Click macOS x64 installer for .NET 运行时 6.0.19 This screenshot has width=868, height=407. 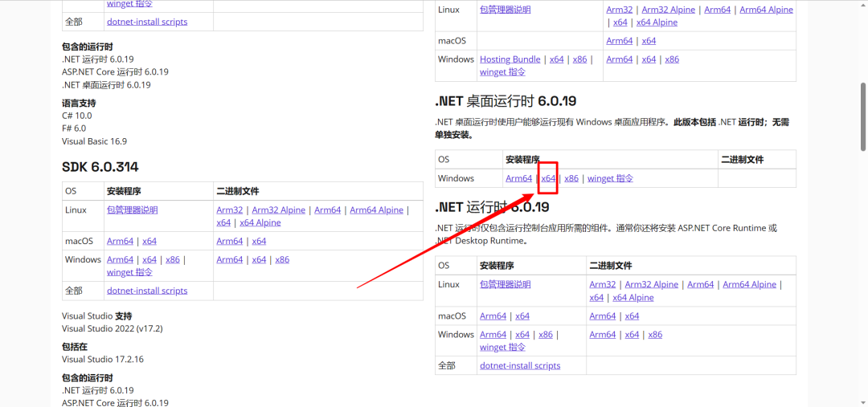pos(522,316)
